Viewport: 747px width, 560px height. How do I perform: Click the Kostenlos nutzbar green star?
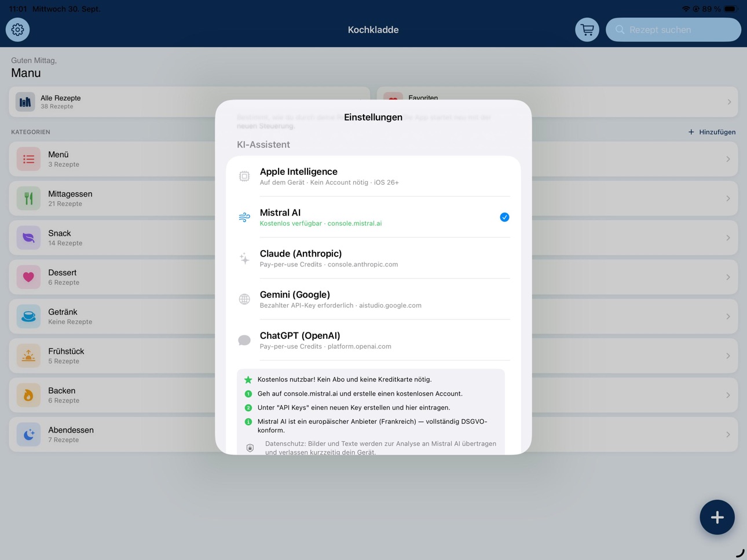click(x=248, y=380)
